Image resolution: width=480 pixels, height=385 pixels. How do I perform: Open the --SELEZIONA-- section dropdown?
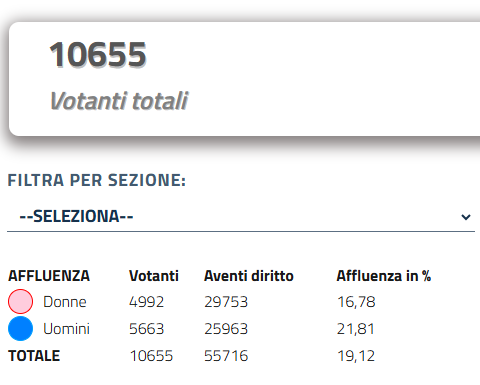[241, 216]
